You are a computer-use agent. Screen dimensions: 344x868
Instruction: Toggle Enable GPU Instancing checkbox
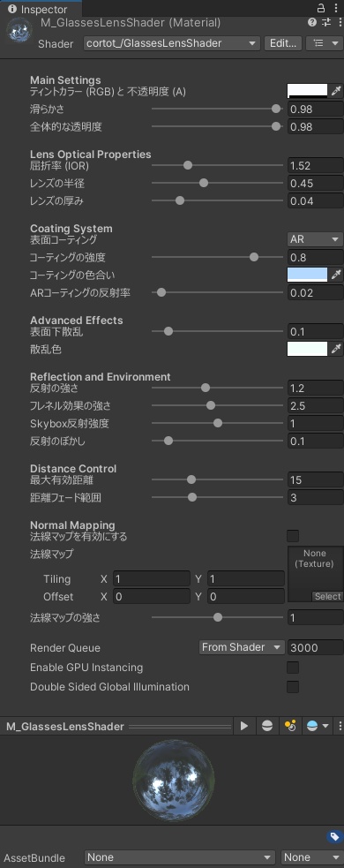point(293,667)
